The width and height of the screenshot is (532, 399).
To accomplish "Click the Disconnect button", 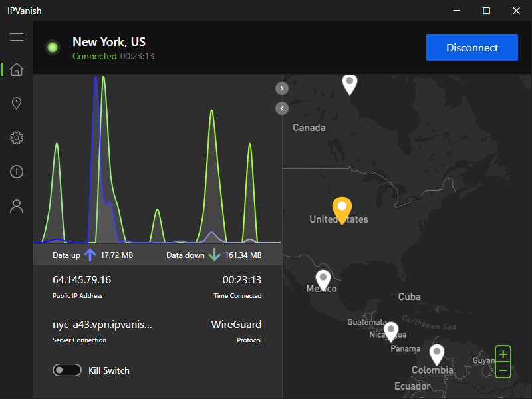I will (x=471, y=47).
